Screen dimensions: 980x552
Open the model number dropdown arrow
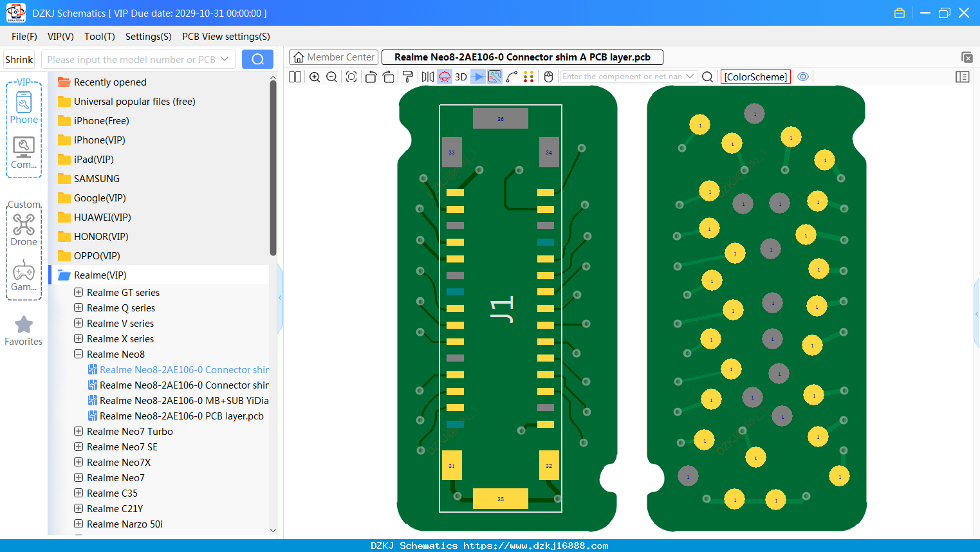(x=225, y=59)
